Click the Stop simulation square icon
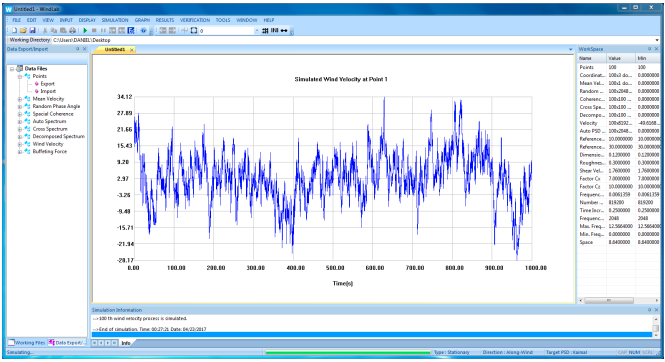The image size is (665, 362). point(94,31)
